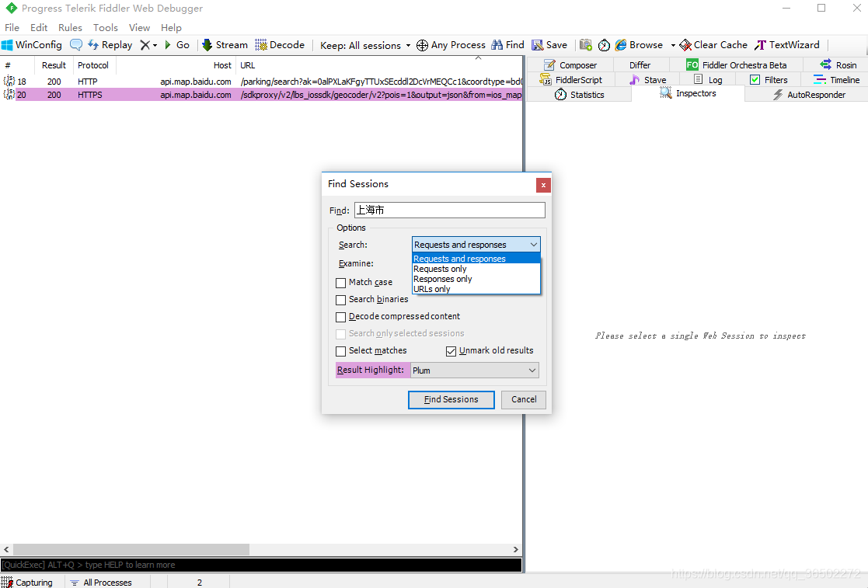Click the camera screenshot icon

coord(586,45)
